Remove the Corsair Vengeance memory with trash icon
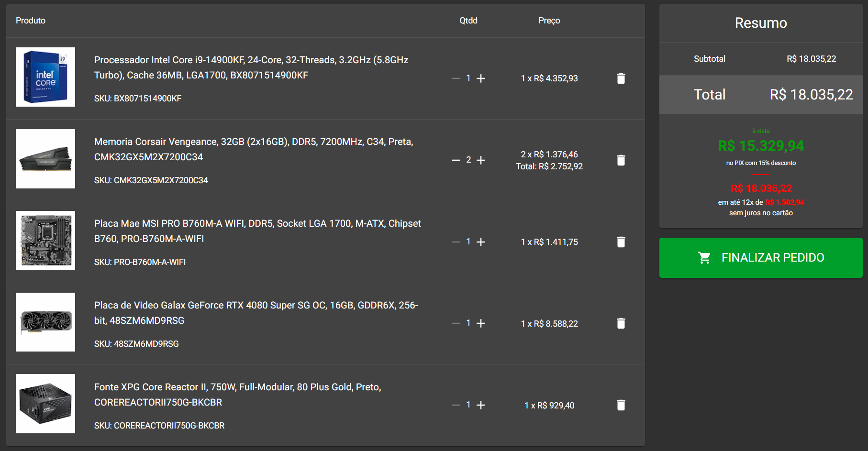The image size is (868, 451). click(621, 160)
